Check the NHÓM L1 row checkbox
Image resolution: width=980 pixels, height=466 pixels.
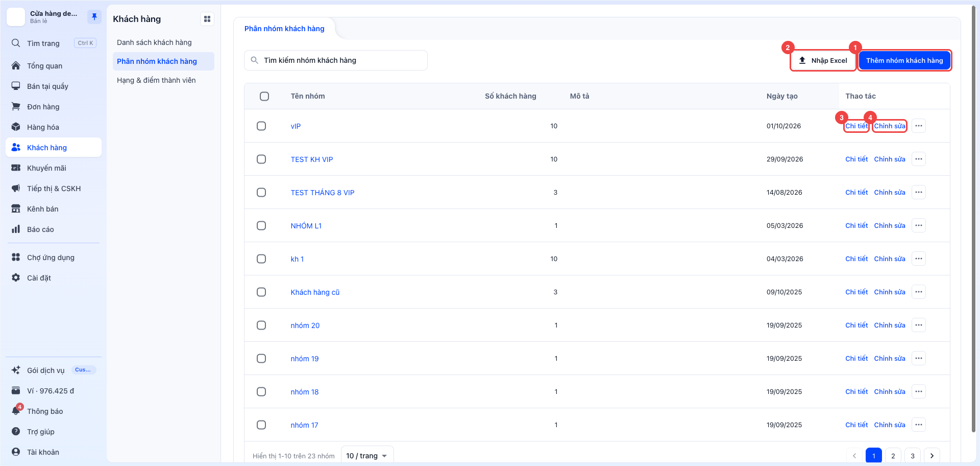(261, 225)
